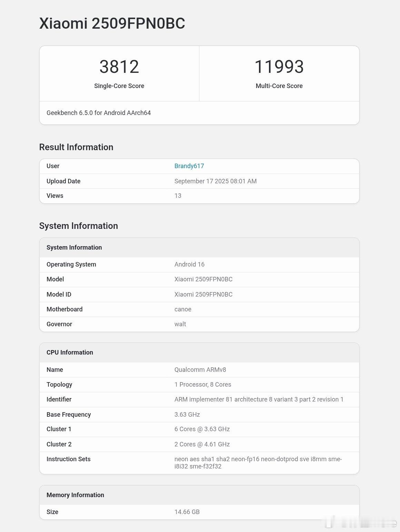
Task: Click the Result Information heading
Action: [76, 147]
